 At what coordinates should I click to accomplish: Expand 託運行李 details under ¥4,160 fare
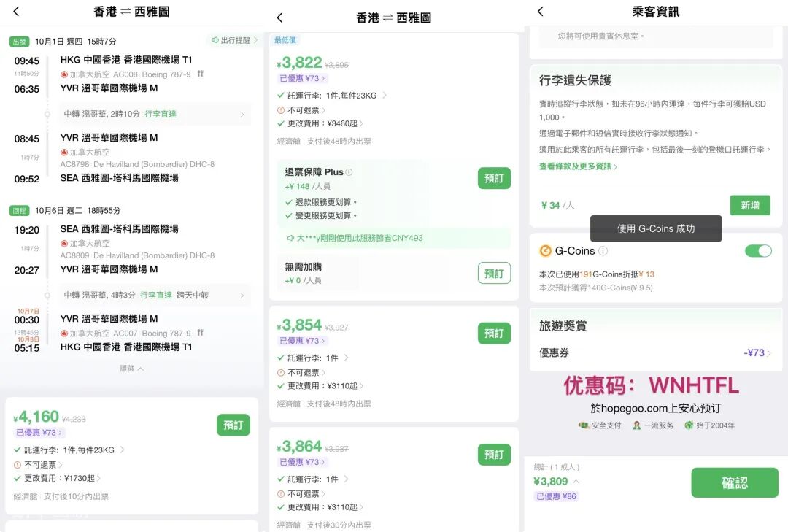(x=69, y=450)
